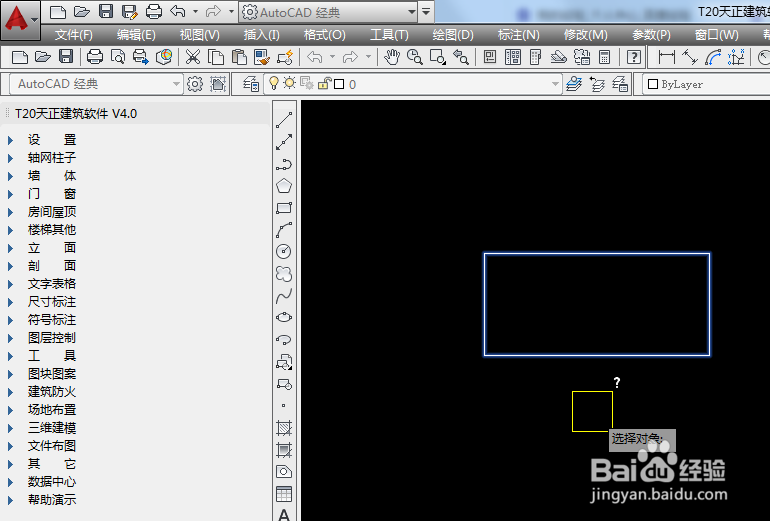This screenshot has width=770, height=521.
Task: Select the Hatch pattern tool
Action: point(284,428)
